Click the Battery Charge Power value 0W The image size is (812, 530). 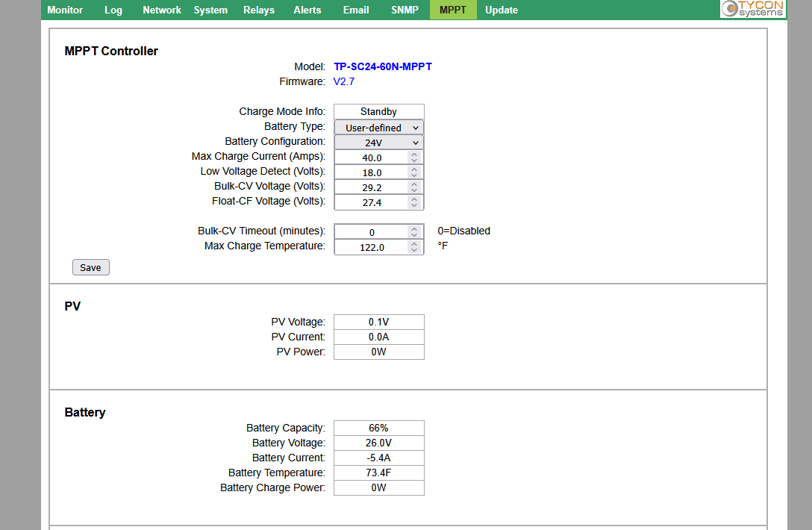379,487
